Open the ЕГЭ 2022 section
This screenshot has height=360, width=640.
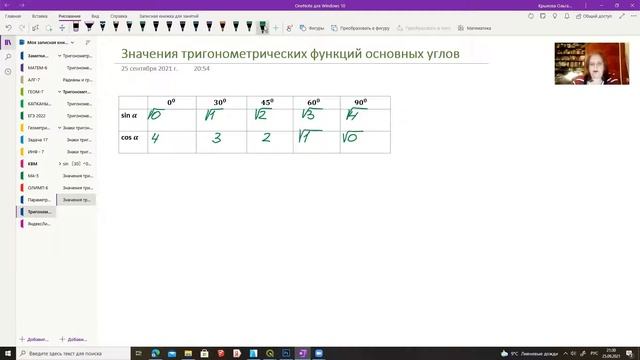pos(36,116)
